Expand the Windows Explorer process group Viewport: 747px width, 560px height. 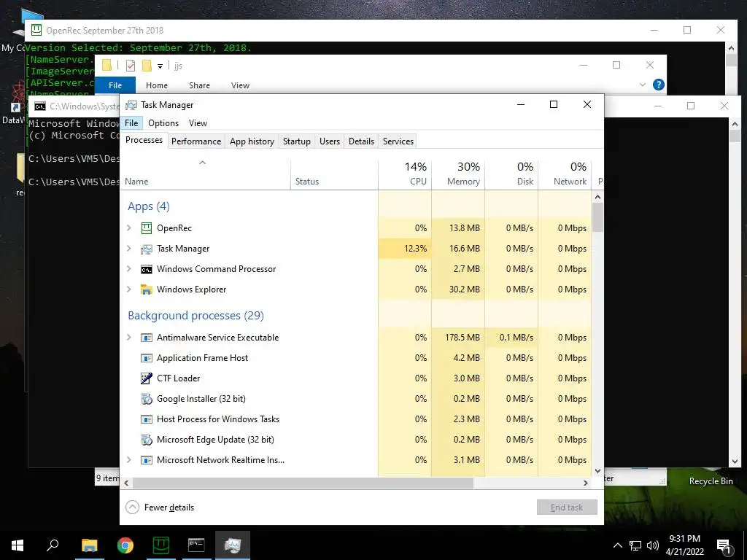tap(128, 289)
